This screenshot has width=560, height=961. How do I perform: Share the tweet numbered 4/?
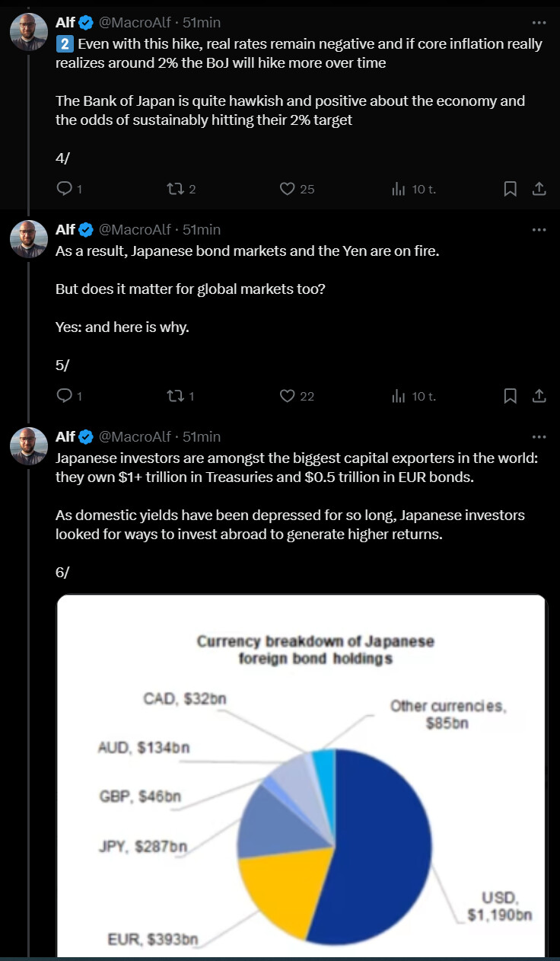537,189
